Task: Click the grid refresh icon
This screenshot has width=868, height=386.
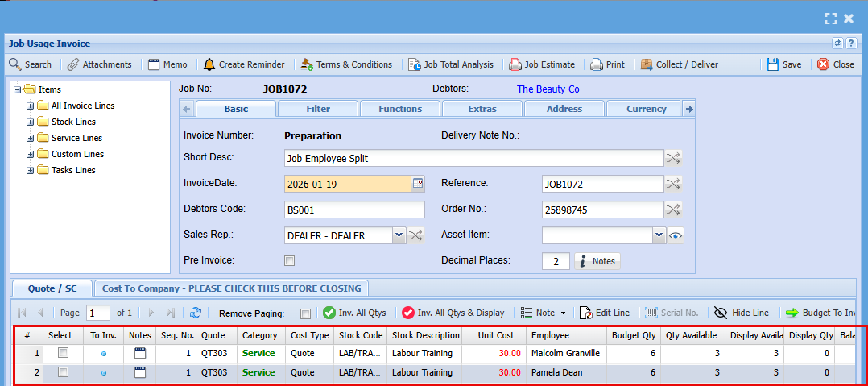Action: (x=195, y=313)
